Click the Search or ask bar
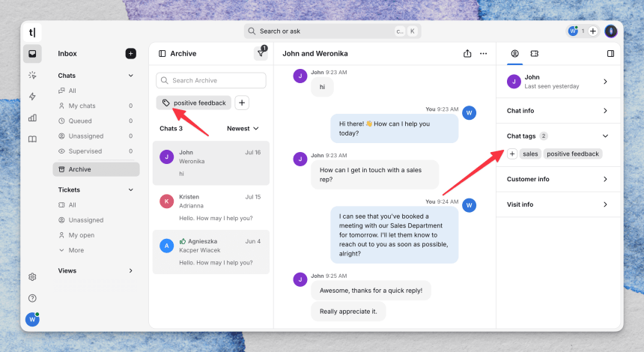Screen dimensions: 644x352 click(332, 31)
